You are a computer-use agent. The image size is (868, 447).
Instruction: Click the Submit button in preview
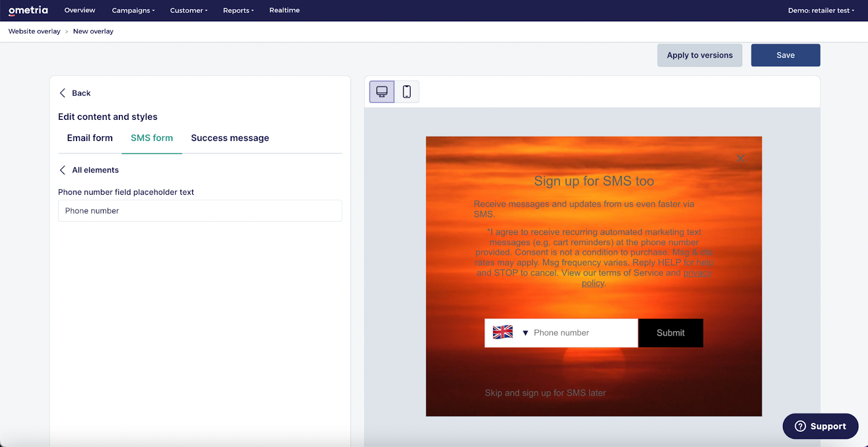(x=671, y=333)
